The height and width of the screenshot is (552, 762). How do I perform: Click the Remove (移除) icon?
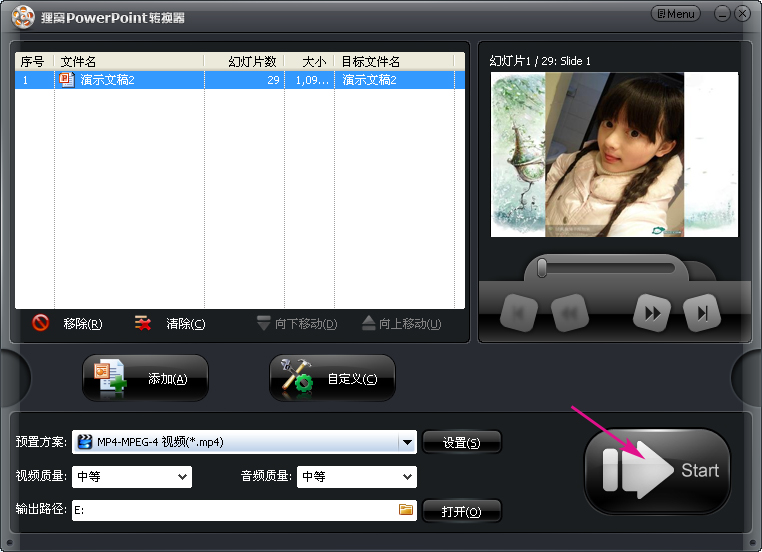coord(41,323)
